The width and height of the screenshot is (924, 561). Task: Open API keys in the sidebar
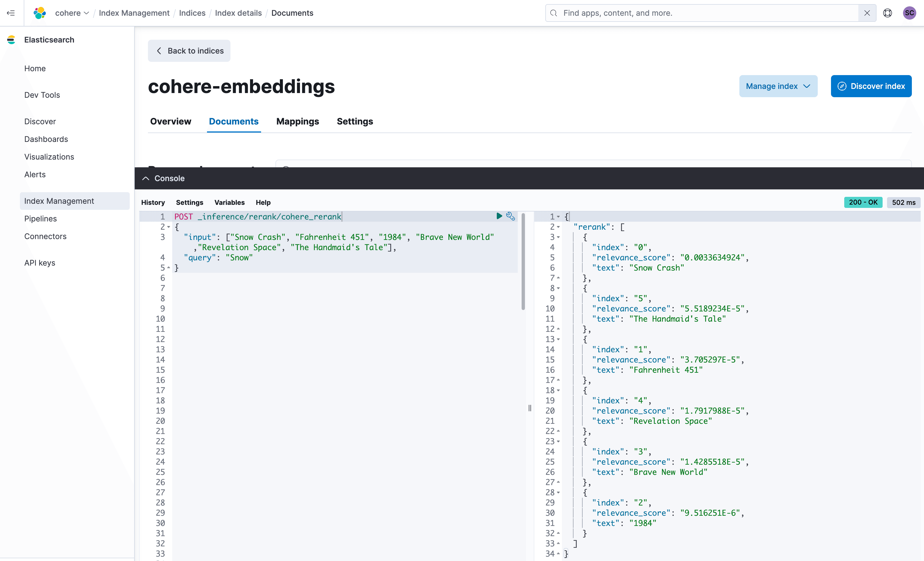40,263
